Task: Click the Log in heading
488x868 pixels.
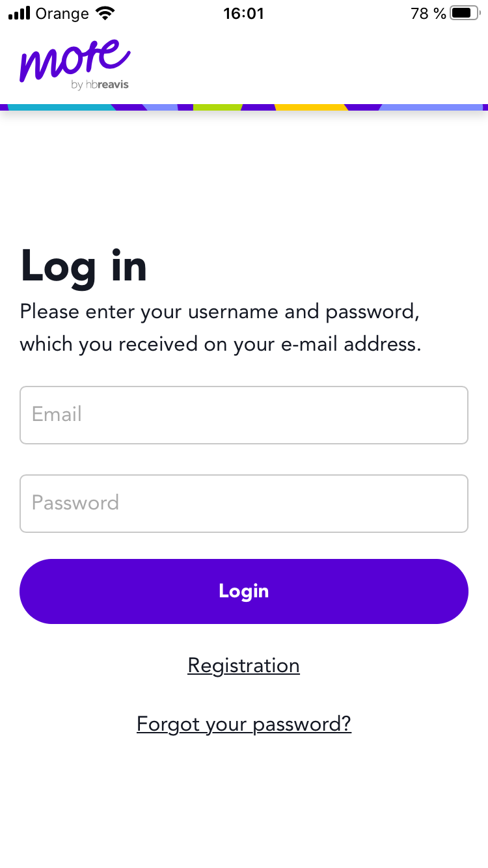Action: (x=84, y=267)
